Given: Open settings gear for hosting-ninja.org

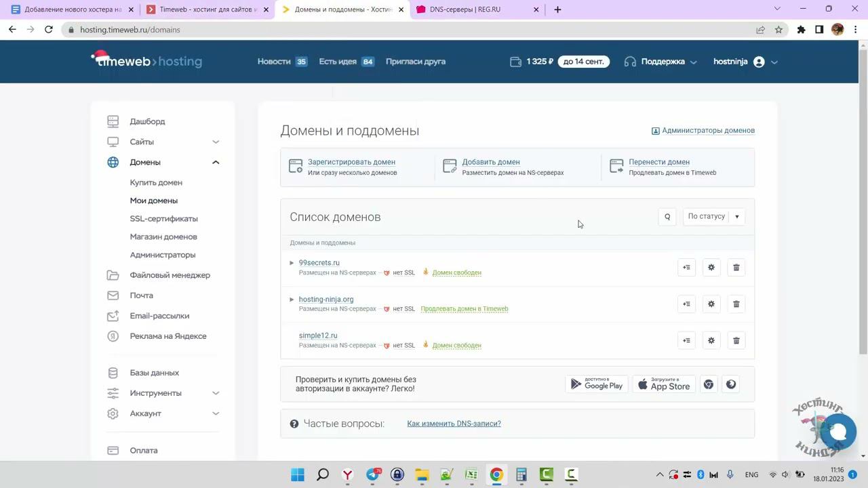Looking at the screenshot, I should tap(711, 304).
